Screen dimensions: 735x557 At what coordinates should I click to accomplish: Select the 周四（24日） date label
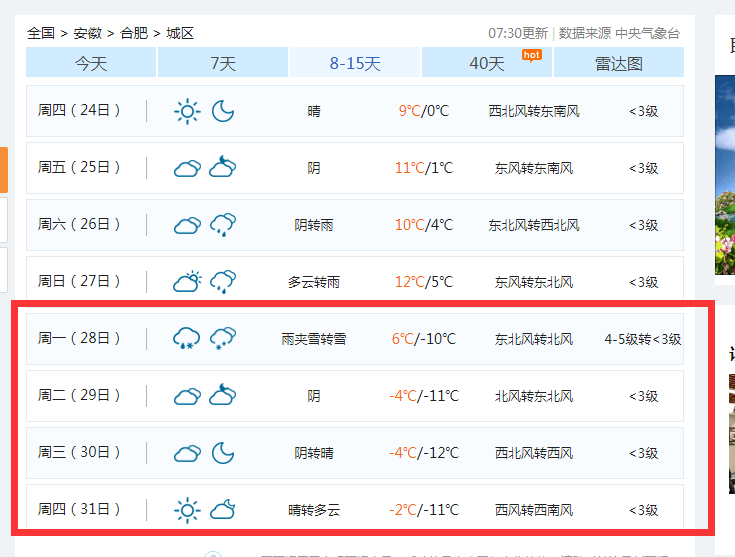click(x=79, y=110)
